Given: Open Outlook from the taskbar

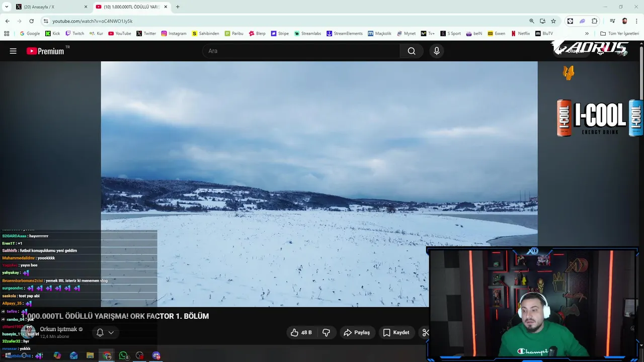Looking at the screenshot, I should (73, 355).
